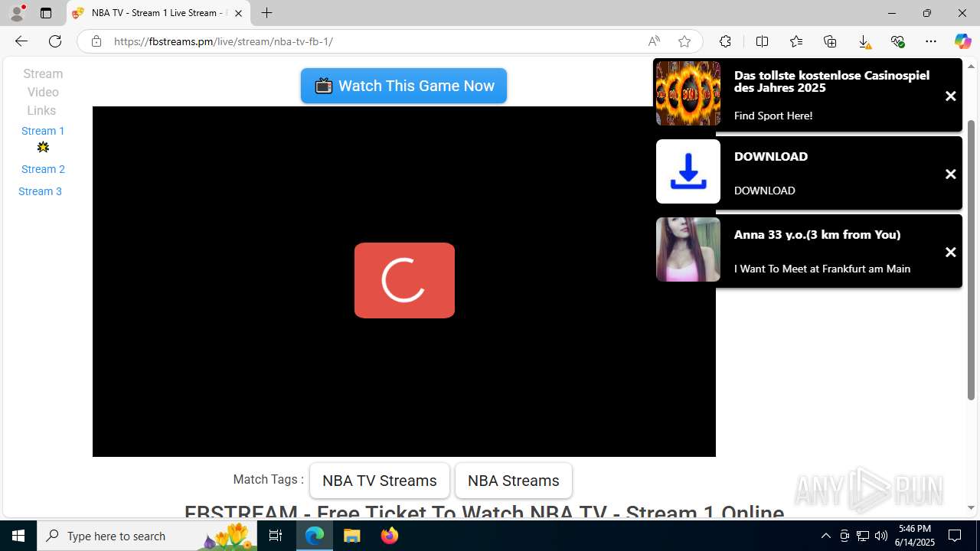Click the 'Stream Video Links' heading
This screenshot has width=980, height=551.
point(43,92)
